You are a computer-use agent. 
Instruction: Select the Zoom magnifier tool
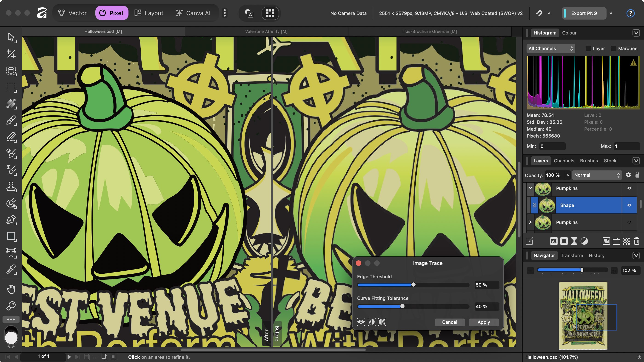click(x=11, y=306)
